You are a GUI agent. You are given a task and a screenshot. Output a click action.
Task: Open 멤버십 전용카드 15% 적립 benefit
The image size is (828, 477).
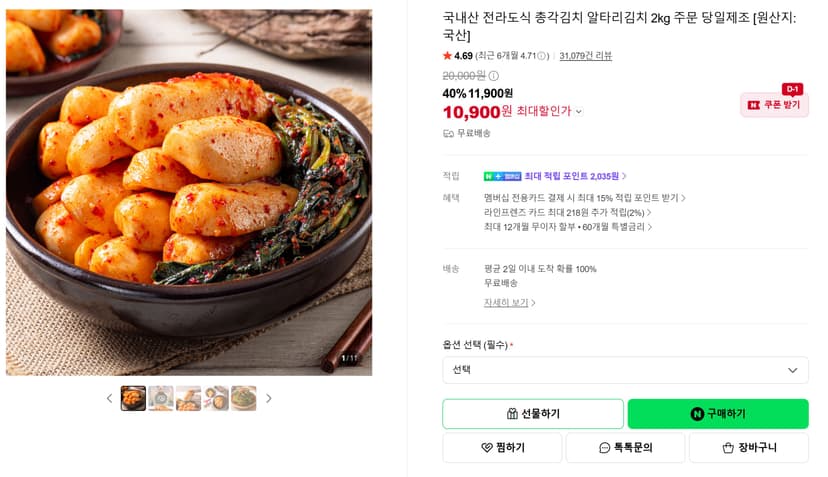click(585, 198)
